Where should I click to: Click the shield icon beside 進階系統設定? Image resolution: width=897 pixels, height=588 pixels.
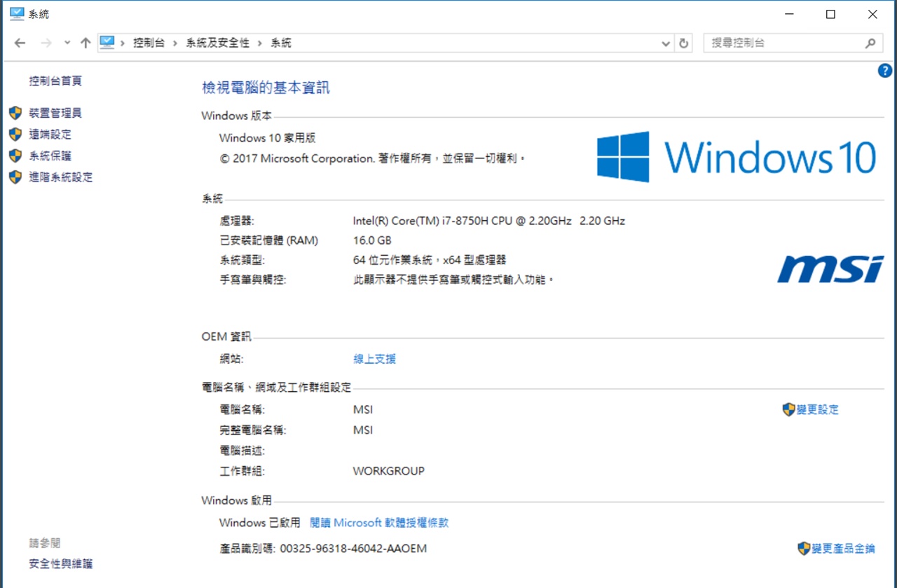click(x=15, y=177)
